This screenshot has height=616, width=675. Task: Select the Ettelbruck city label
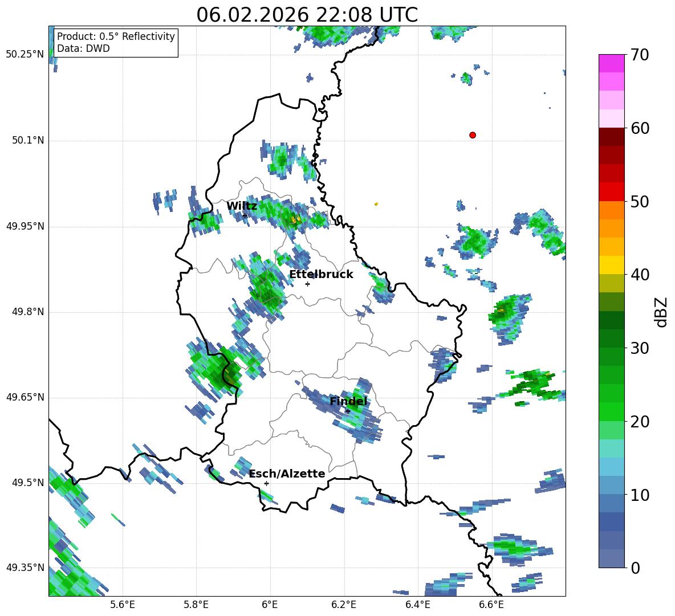[321, 275]
